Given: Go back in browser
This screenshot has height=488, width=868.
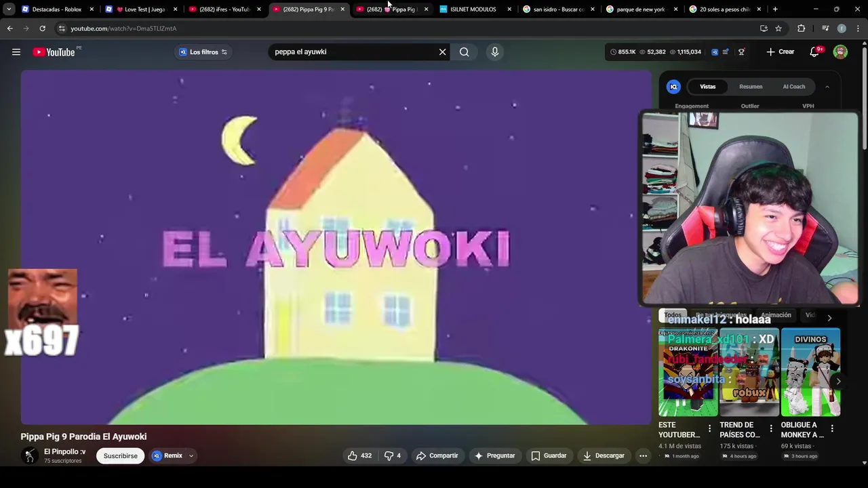Looking at the screenshot, I should pos(9,28).
